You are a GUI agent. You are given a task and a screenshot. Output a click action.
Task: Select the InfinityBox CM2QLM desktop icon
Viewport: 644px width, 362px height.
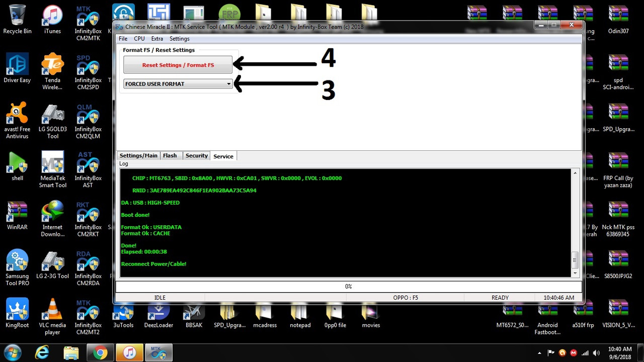click(x=88, y=121)
